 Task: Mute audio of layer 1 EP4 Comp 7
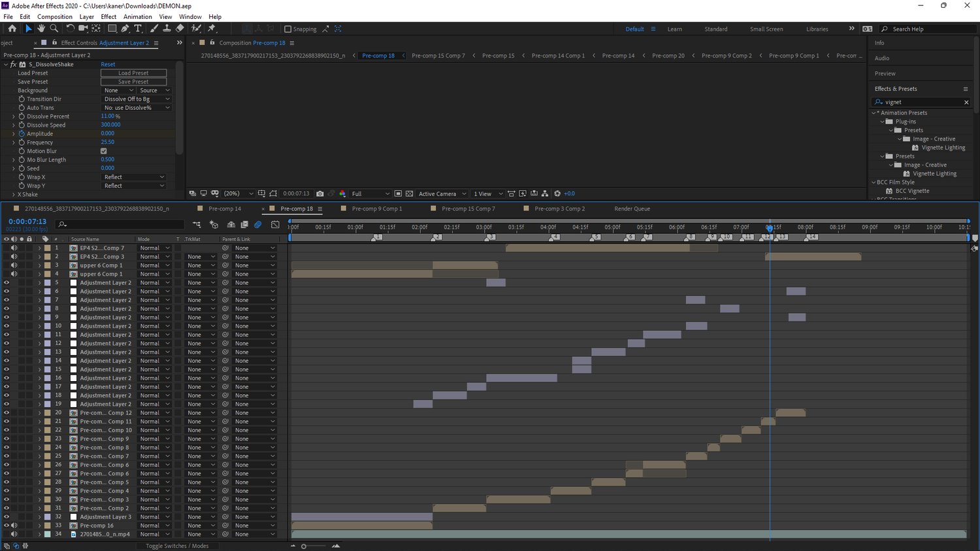[14, 248]
